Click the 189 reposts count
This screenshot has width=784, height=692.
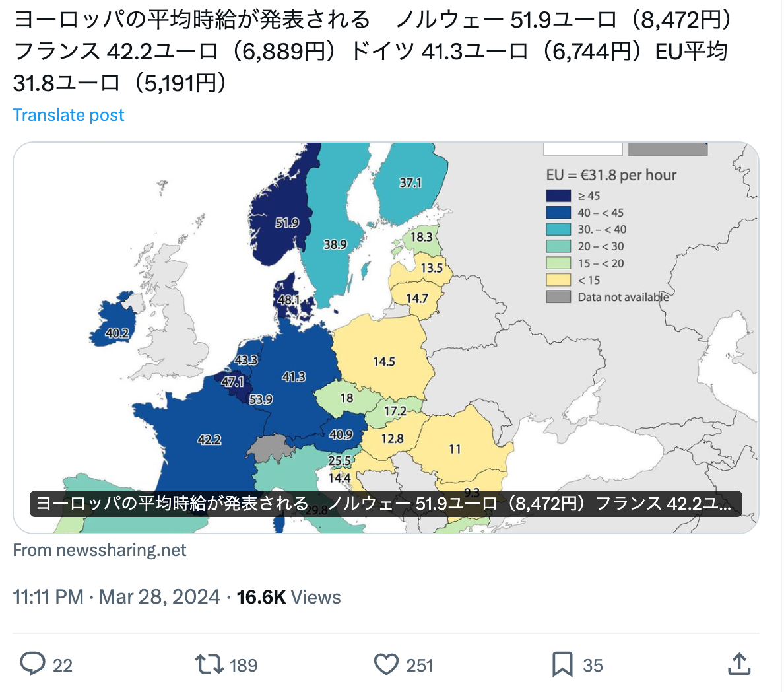point(244,665)
